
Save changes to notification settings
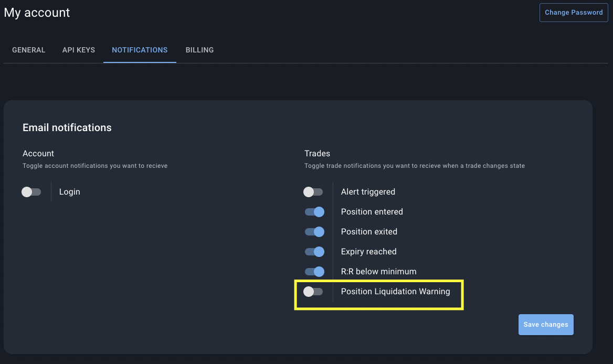point(546,325)
